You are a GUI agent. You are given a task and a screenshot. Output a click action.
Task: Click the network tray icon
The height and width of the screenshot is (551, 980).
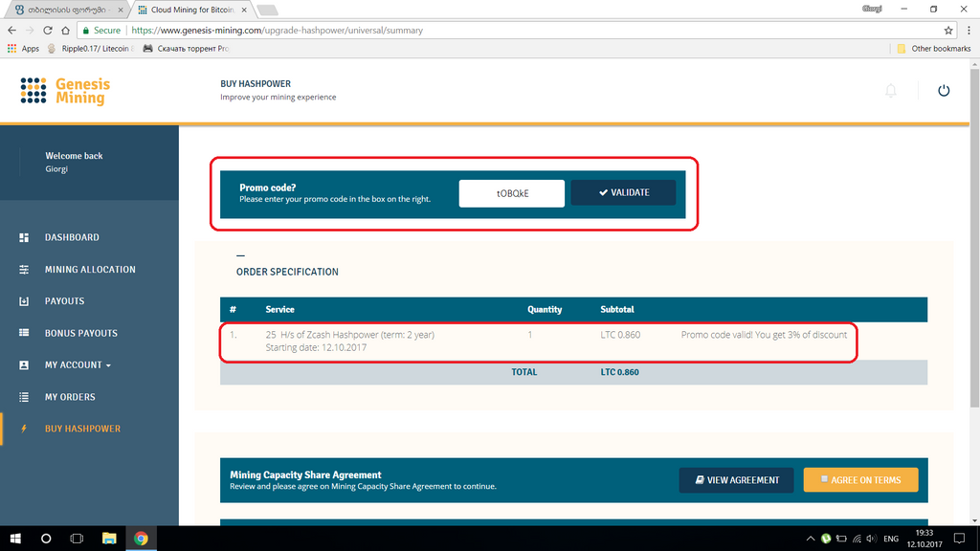coord(857,539)
